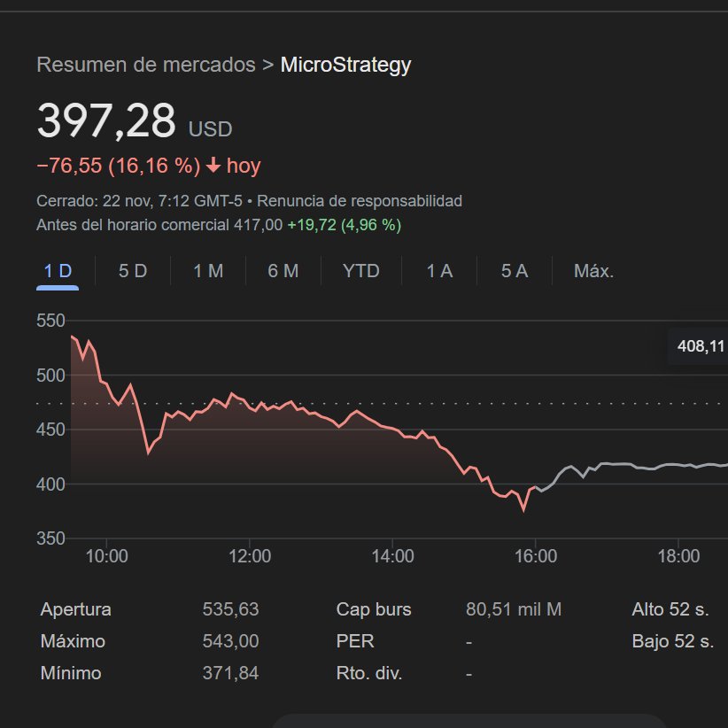Click the MicroStrategy title
Screen dimensions: 728x728
point(345,65)
